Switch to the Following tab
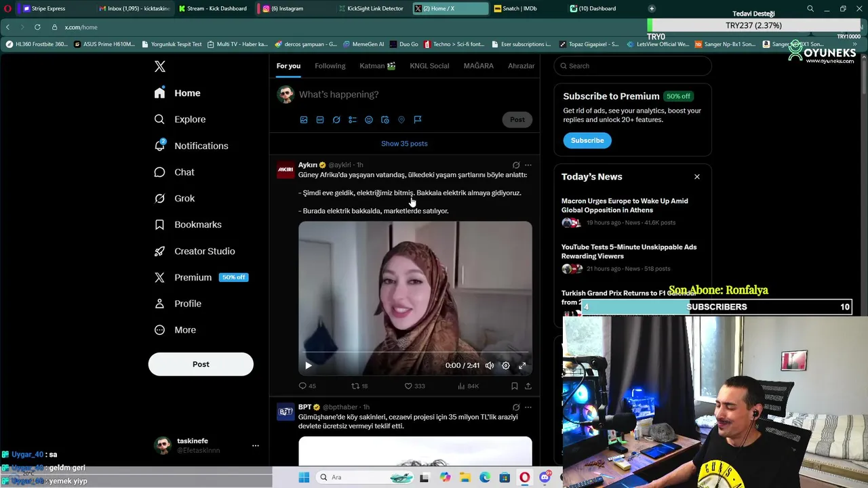 click(330, 66)
